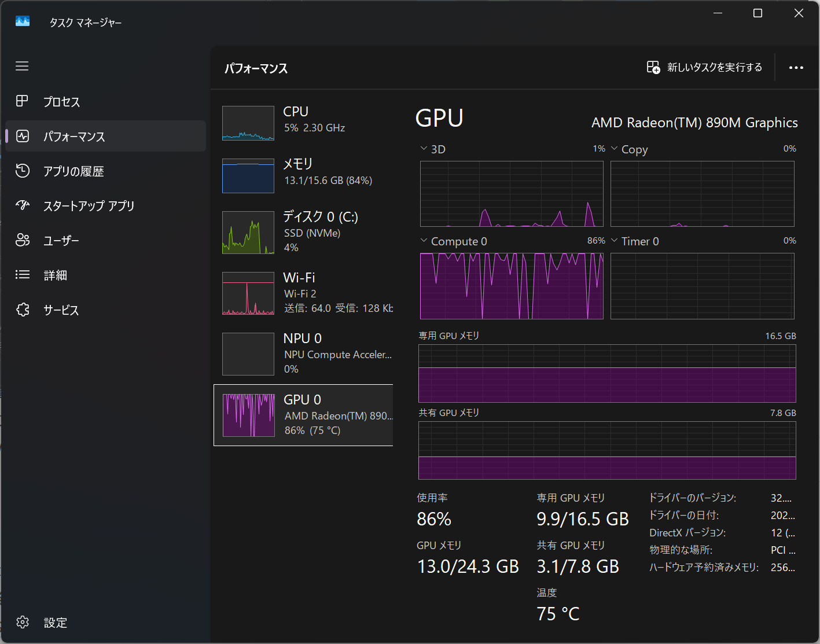This screenshot has width=820, height=644.
Task: Click the Startup apps (スタートアップ アプリ) icon
Action: tap(22, 205)
